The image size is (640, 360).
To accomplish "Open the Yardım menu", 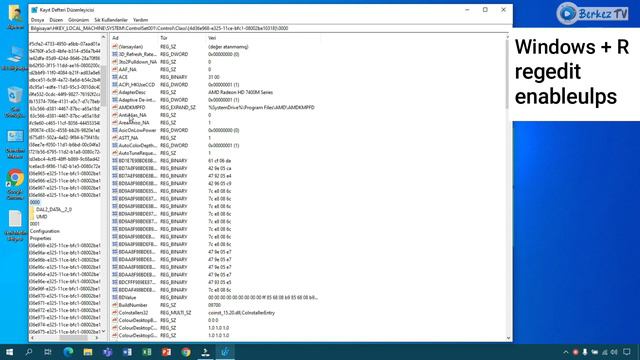I will click(x=140, y=20).
